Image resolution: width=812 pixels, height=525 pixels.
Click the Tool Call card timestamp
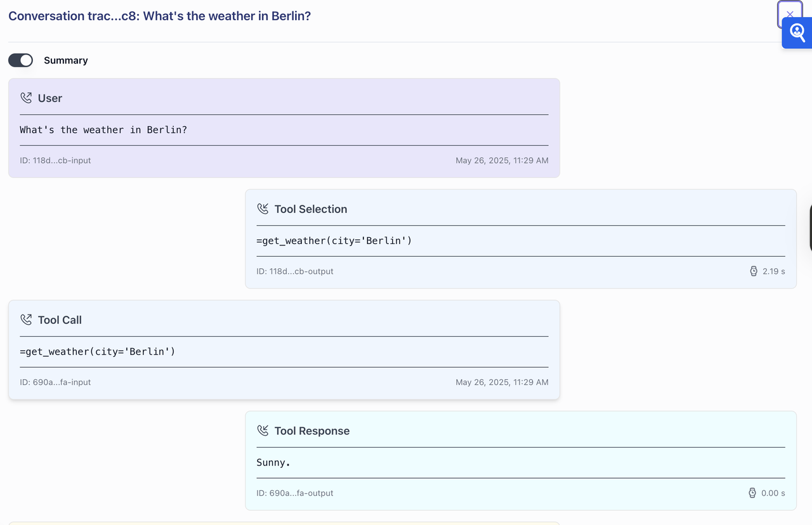coord(502,382)
